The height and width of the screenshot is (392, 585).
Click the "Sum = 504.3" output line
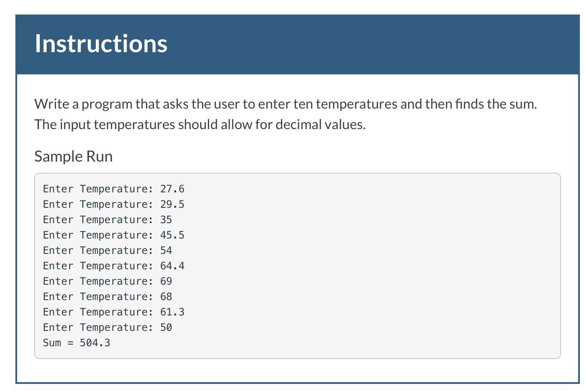pyautogui.click(x=77, y=343)
